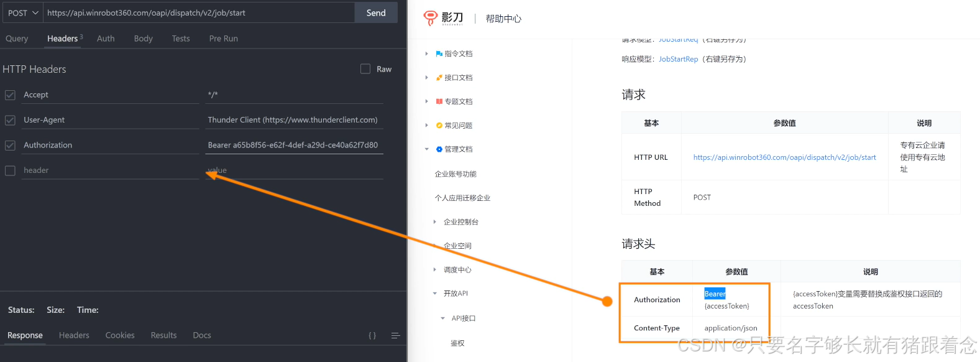Expand the 企业控制台 tree item

click(x=434, y=222)
